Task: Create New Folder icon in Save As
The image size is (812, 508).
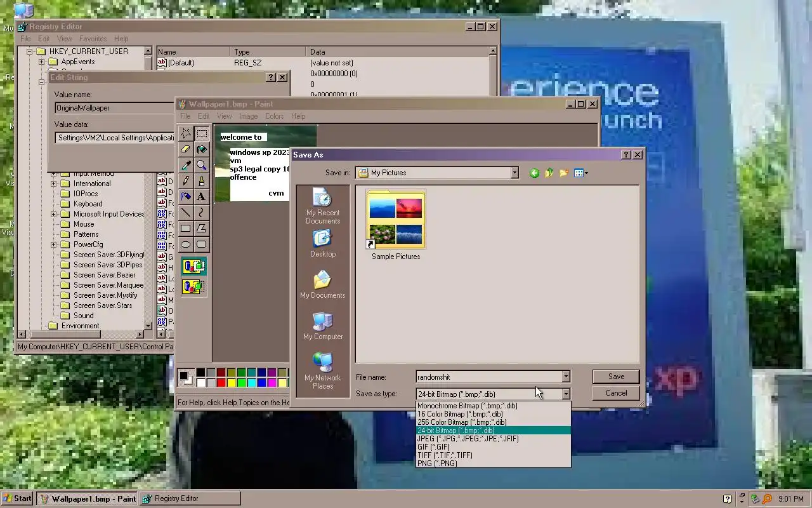Action: point(564,173)
